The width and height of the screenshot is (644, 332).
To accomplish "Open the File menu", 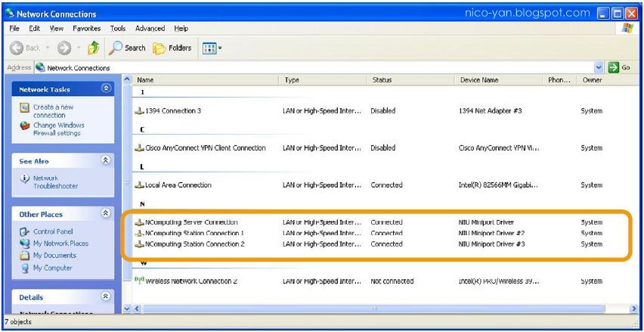I will point(14,28).
